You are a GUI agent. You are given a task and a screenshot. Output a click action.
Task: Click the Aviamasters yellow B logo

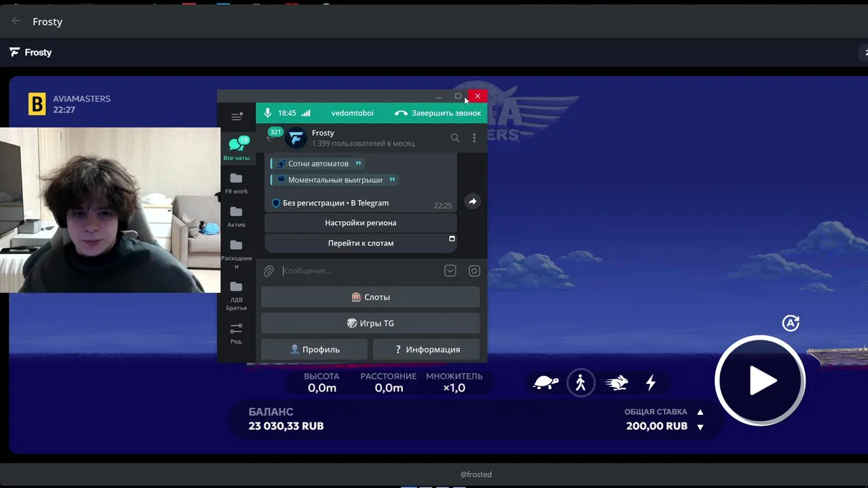point(37,104)
